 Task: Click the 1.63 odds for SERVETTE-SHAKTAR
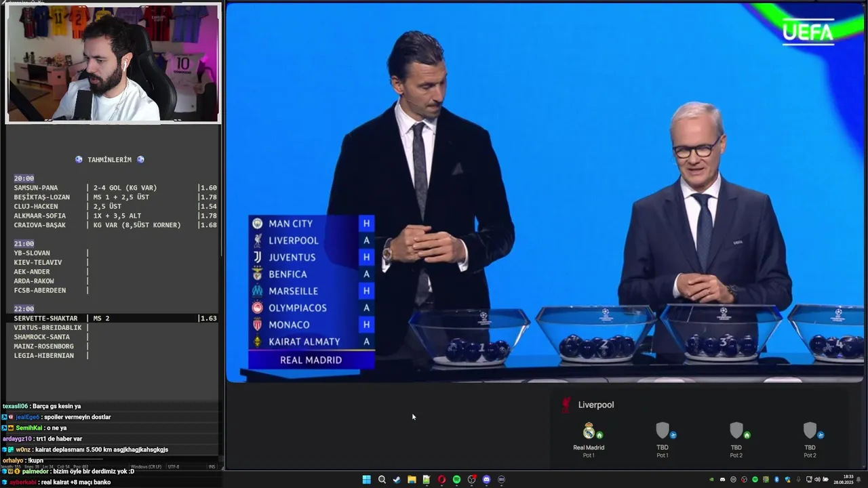208,318
